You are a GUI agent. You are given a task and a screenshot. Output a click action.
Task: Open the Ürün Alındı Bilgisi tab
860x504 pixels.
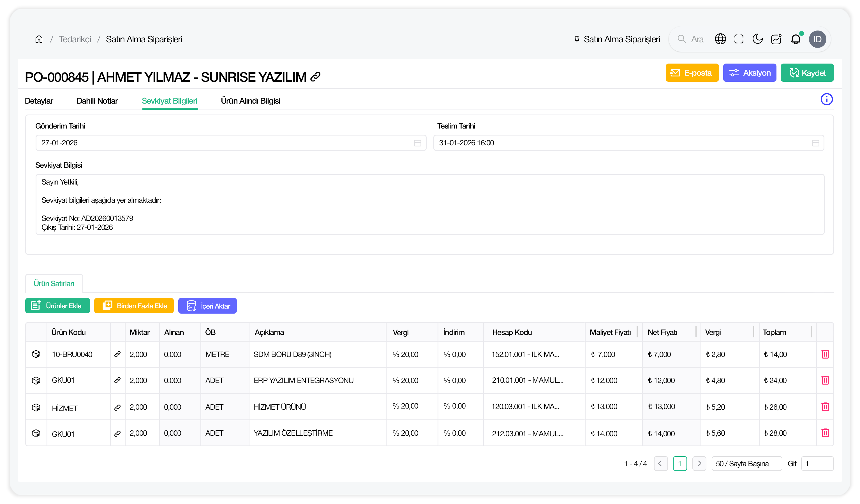[250, 101]
